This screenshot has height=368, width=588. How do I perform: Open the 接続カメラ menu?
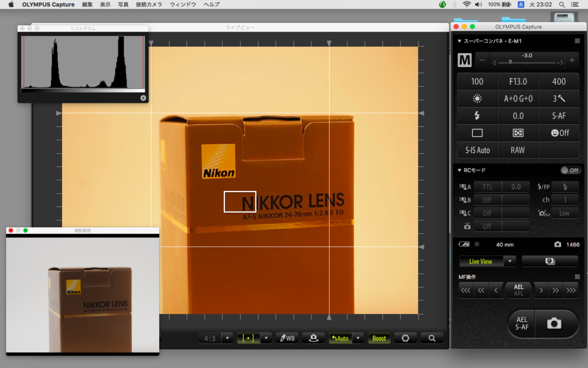click(149, 5)
